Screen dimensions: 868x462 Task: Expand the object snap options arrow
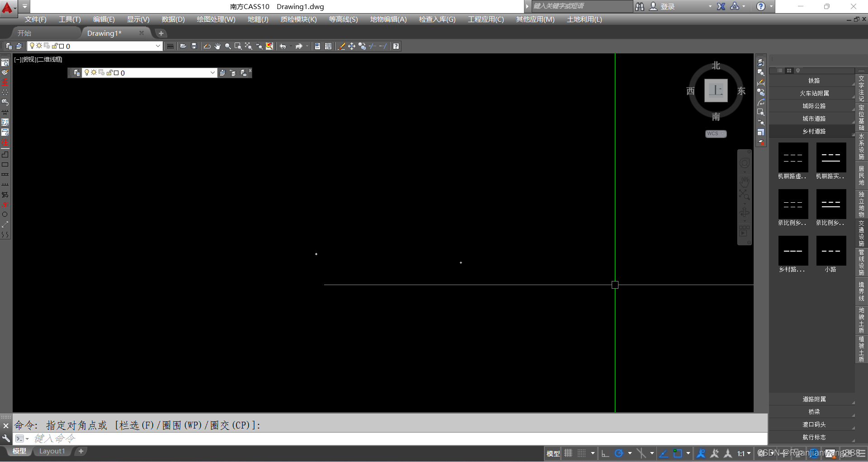[688, 453]
